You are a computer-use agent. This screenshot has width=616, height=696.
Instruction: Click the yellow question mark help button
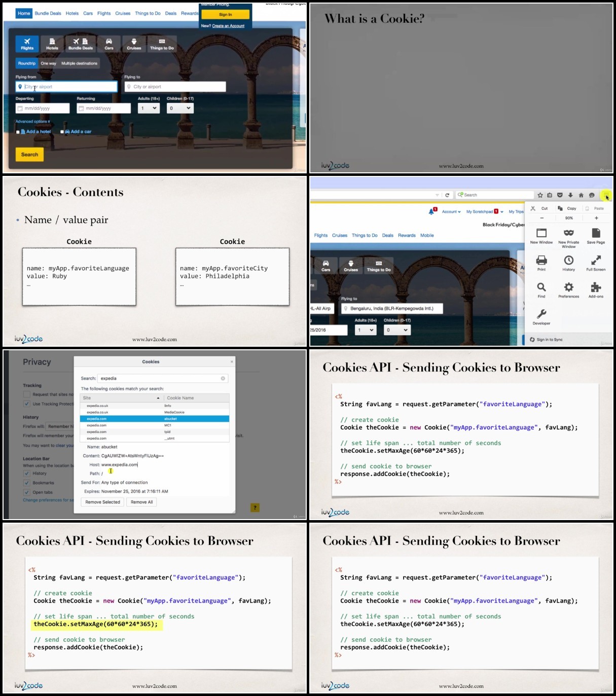[255, 507]
